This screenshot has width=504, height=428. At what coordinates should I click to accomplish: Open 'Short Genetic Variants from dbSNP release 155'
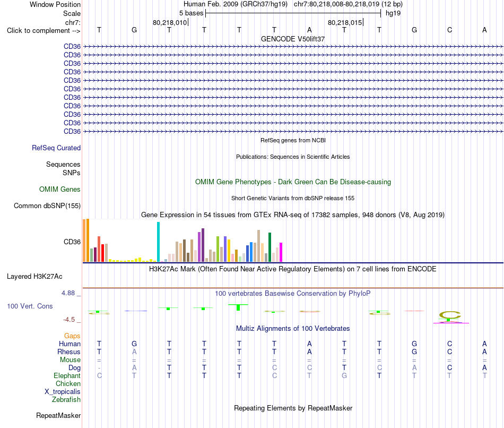pos(293,198)
